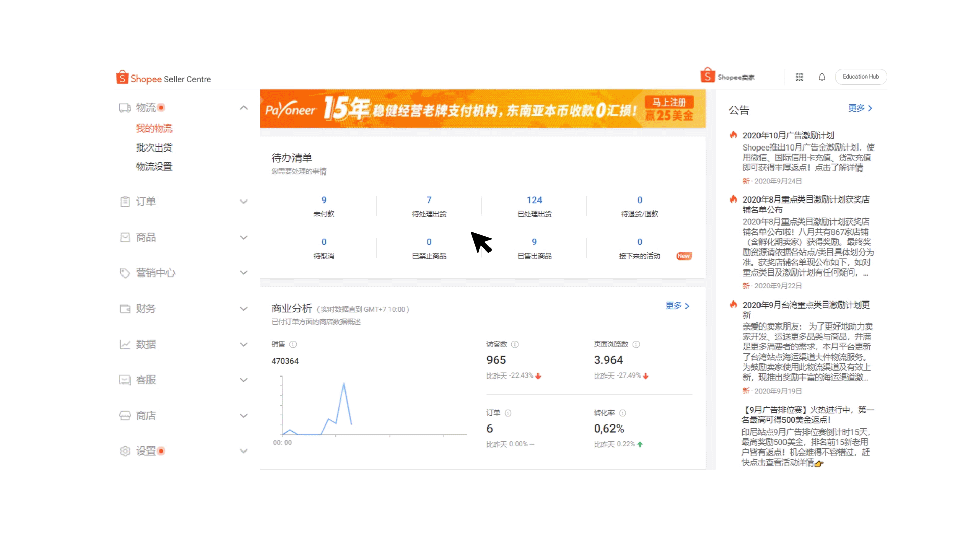
Task: Select 批次出货 batch shipping menu item
Action: pyautogui.click(x=154, y=147)
